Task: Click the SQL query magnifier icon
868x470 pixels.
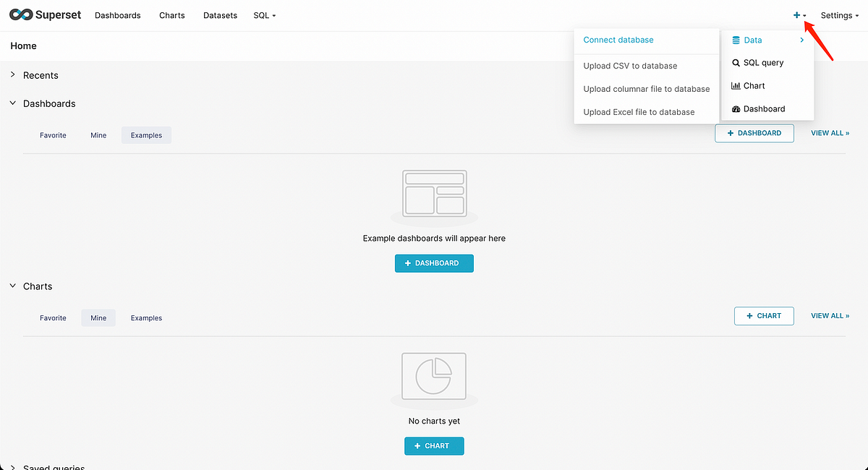Action: 735,63
